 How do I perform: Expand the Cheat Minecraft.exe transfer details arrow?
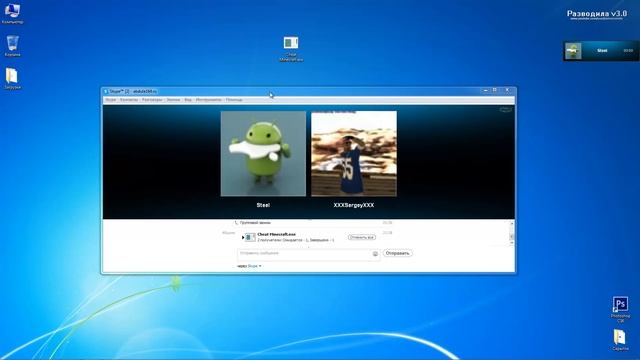click(x=243, y=237)
